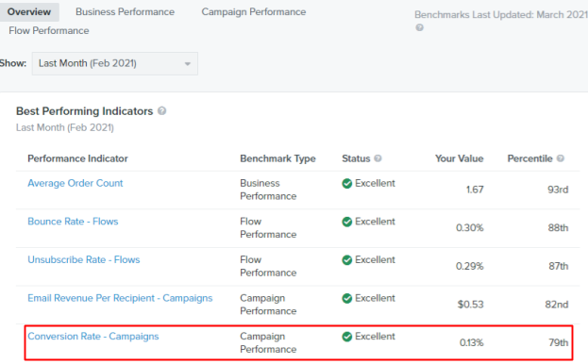Click Excellent status in Conversion Rate - Campaigns row

tap(375, 337)
